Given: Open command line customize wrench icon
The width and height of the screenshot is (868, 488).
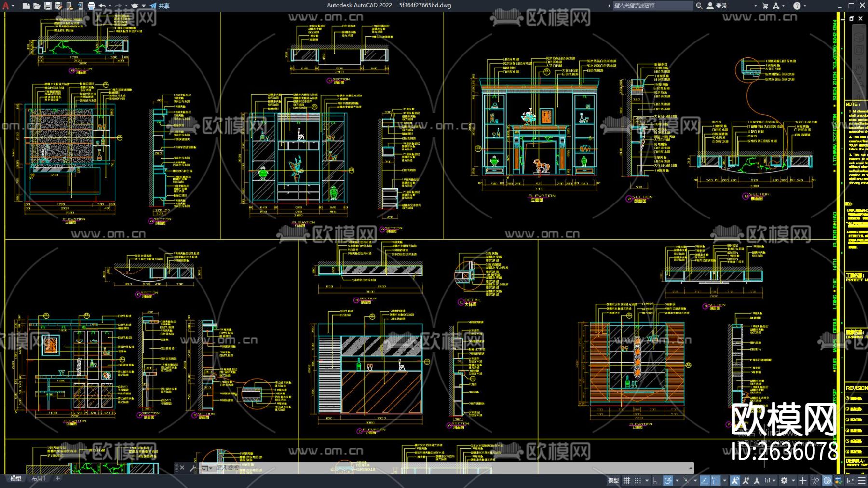Looking at the screenshot, I should click(193, 468).
